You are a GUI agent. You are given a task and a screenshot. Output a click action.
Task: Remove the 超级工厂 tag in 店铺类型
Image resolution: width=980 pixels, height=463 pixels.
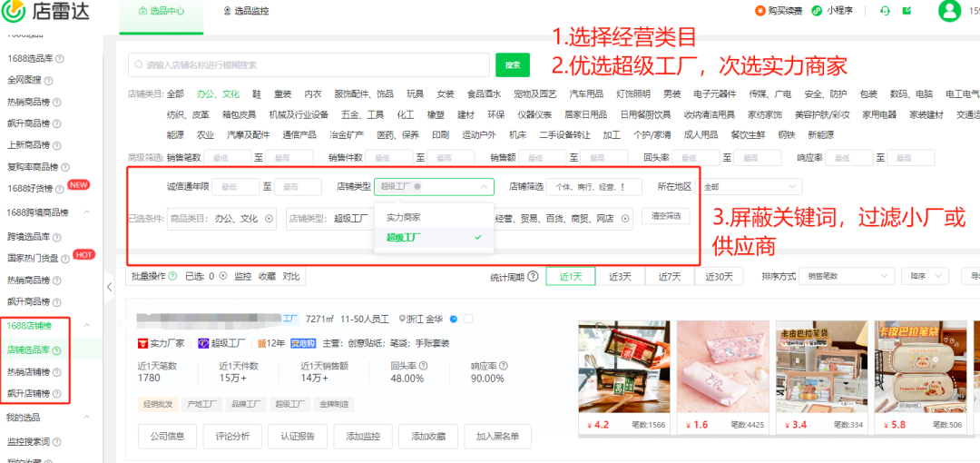tap(416, 186)
